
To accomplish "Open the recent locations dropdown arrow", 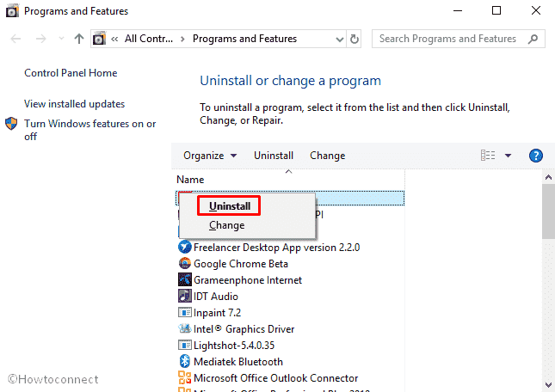I will coord(61,38).
